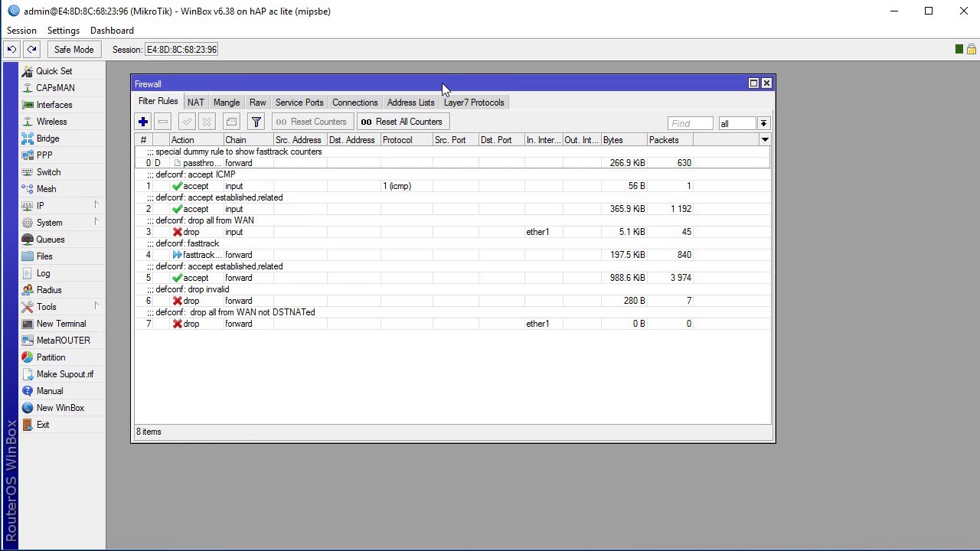Expand the System submenu
Viewport: 980px width, 551px height.
point(62,223)
